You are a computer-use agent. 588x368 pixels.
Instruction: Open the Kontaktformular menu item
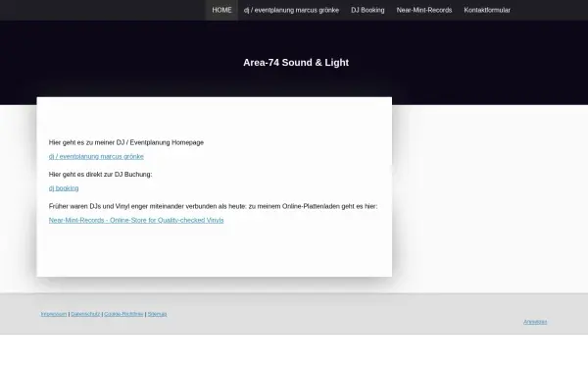click(487, 10)
